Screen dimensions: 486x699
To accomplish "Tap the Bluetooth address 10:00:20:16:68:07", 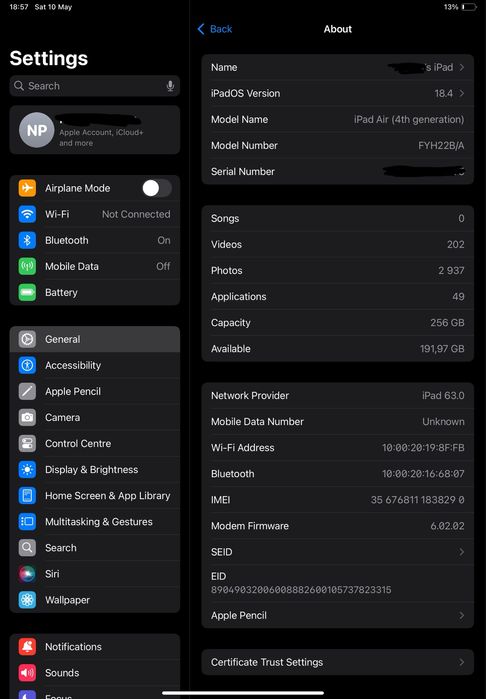I will click(423, 473).
